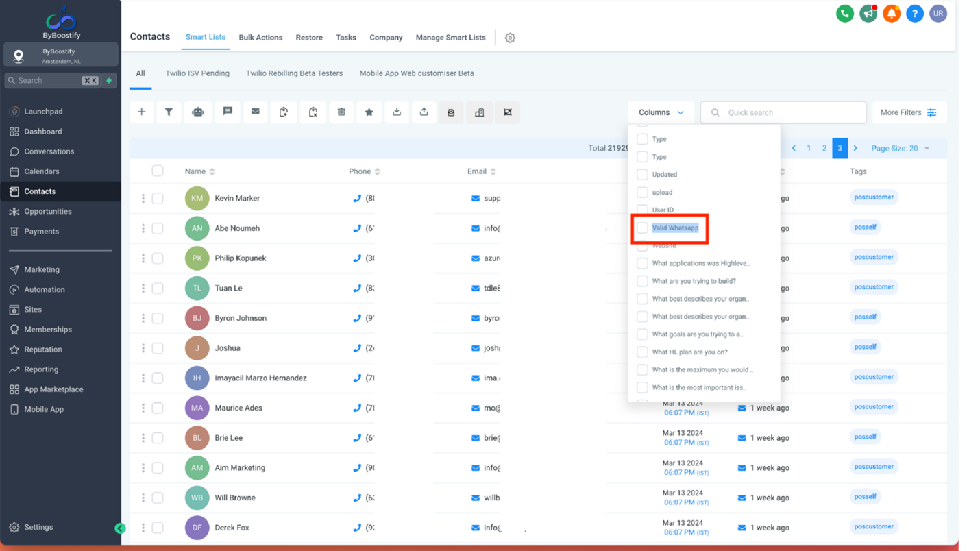Click the IH avatar for Imayacil Marzo Hernandez

tap(197, 378)
